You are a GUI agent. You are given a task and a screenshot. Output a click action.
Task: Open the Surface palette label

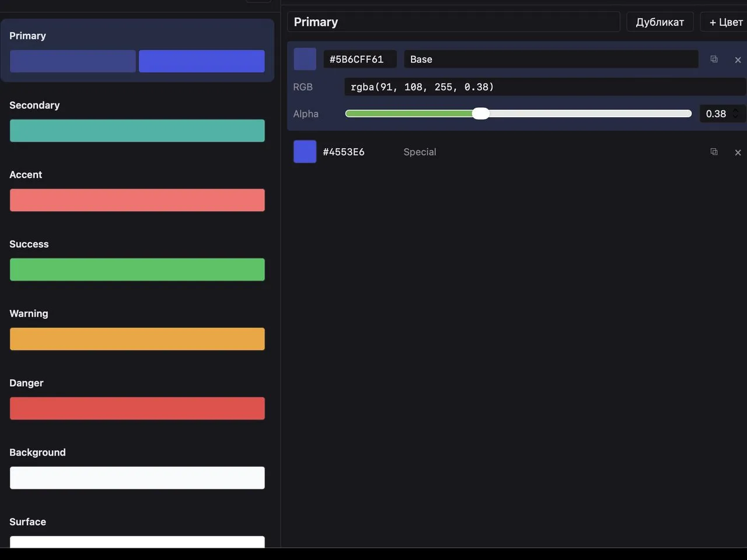27,521
